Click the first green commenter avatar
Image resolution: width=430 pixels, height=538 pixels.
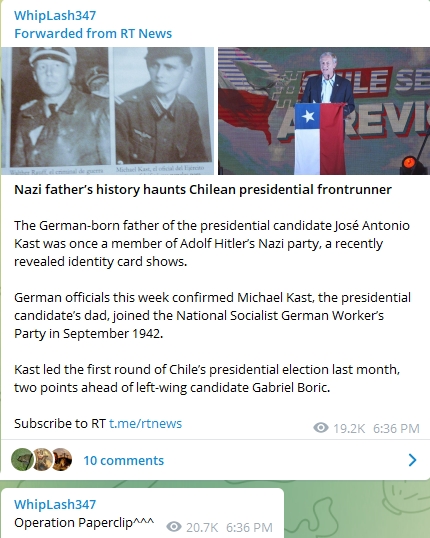click(22, 459)
